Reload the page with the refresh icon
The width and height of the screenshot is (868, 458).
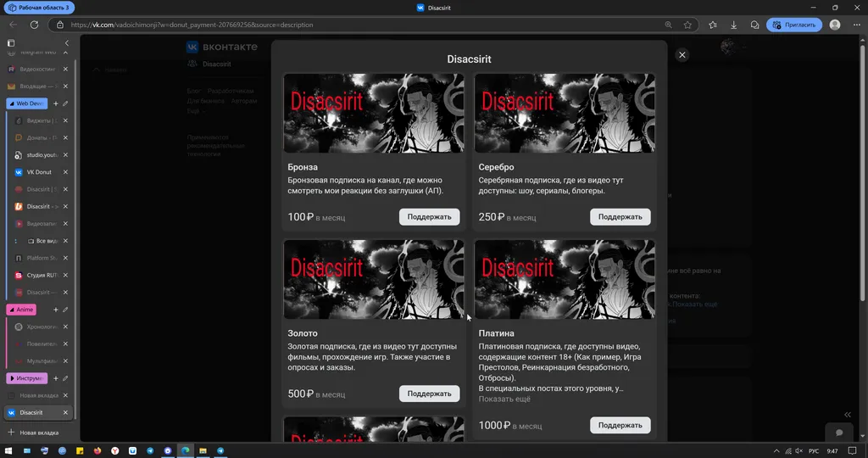pos(34,25)
